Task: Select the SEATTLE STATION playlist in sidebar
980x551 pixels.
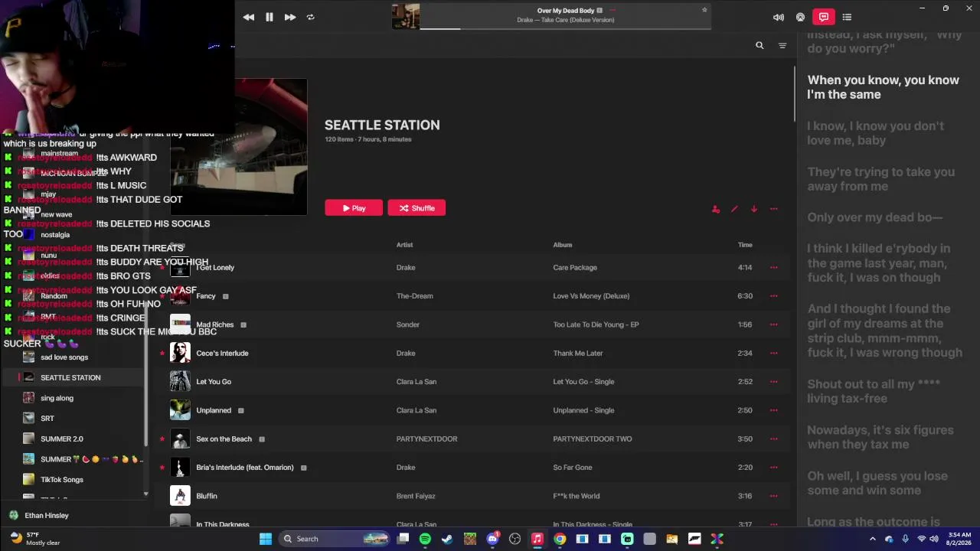Action: (73, 377)
